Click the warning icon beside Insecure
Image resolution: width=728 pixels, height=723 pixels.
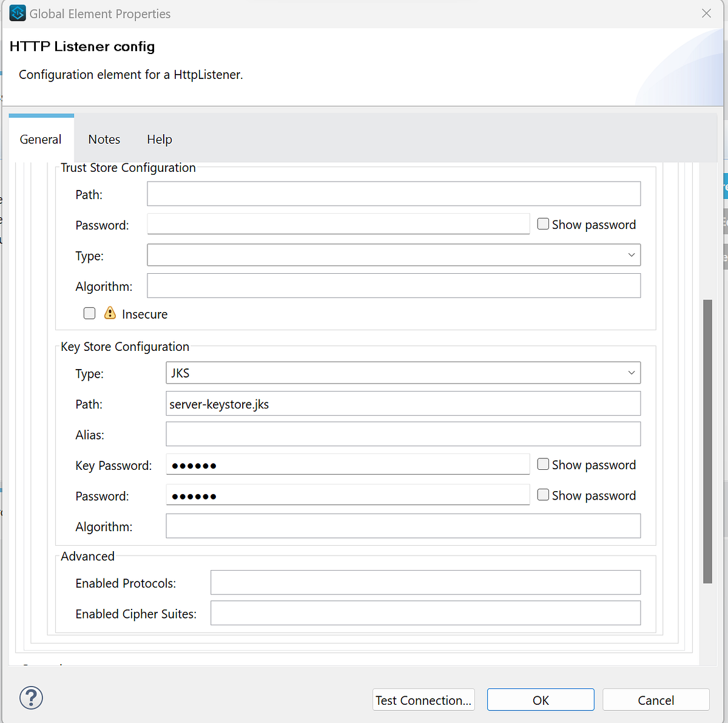tap(110, 313)
